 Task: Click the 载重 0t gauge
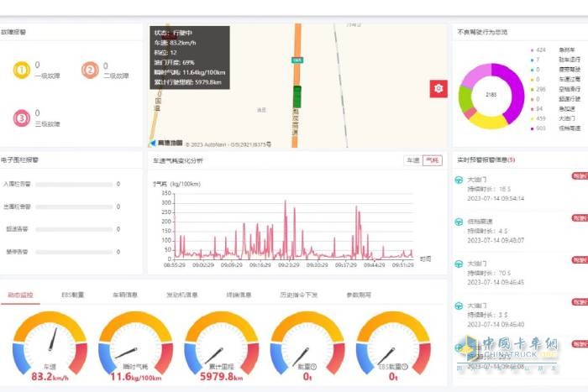307,345
